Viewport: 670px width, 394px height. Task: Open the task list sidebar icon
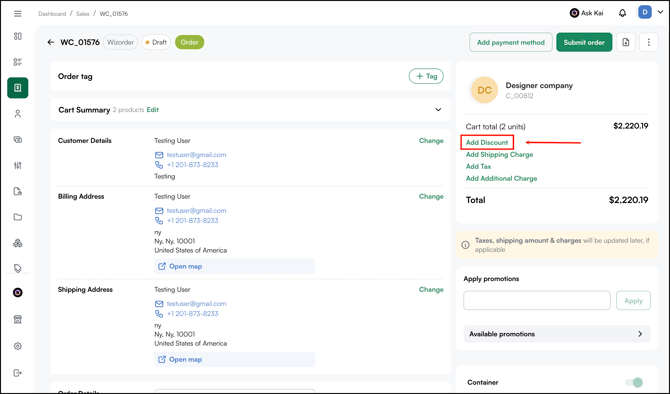(x=18, y=62)
